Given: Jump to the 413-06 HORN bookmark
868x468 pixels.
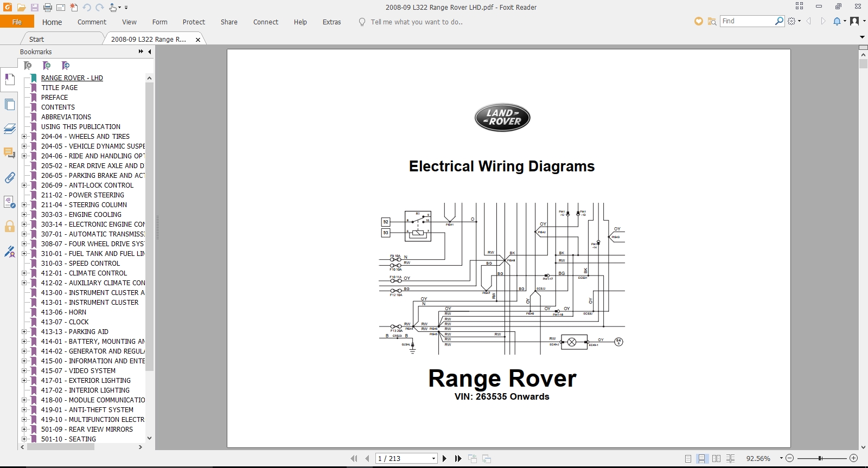Looking at the screenshot, I should (x=63, y=312).
